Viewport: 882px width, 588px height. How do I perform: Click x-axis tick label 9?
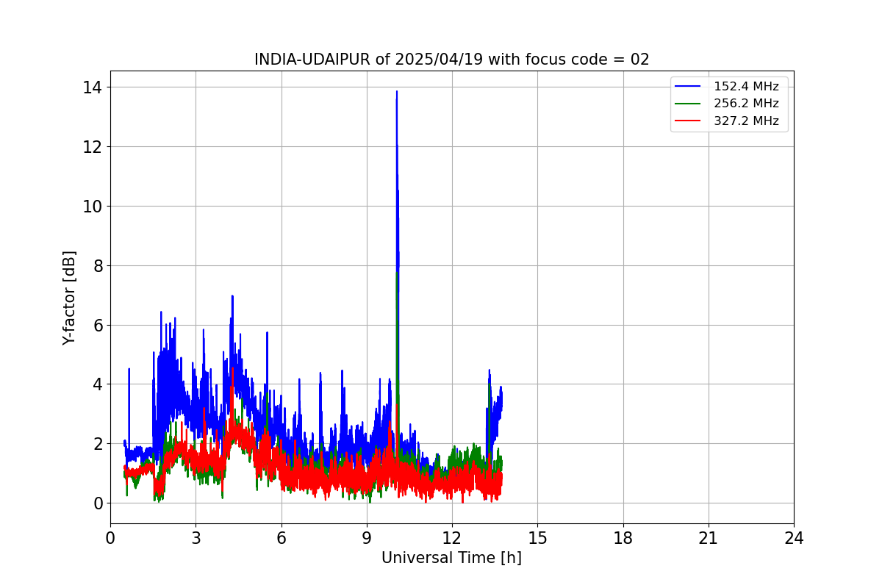point(367,538)
